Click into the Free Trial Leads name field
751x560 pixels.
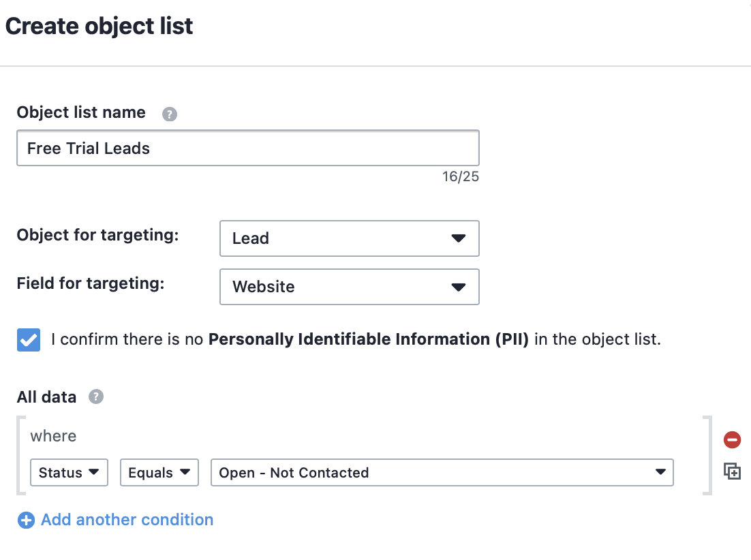248,148
